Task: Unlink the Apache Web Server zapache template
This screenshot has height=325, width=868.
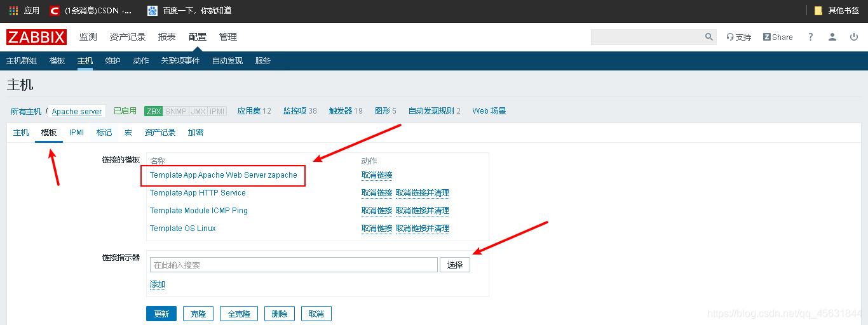Action: click(377, 175)
